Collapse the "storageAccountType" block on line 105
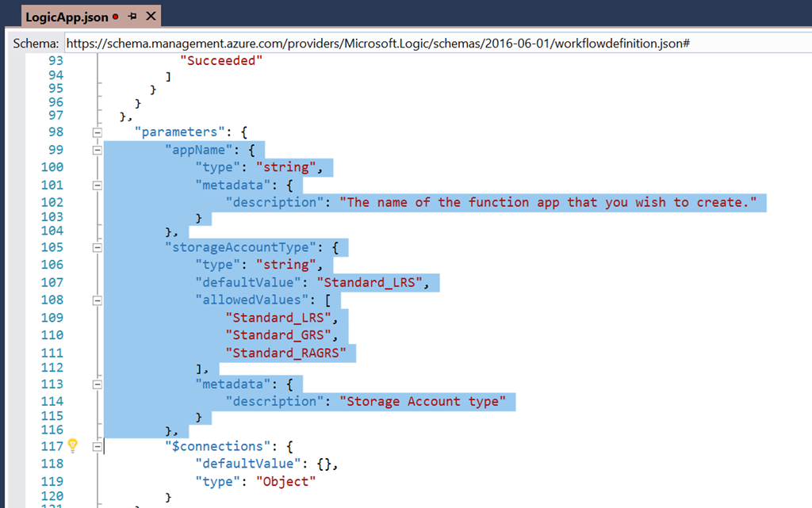Image resolution: width=812 pixels, height=508 pixels. [x=97, y=247]
